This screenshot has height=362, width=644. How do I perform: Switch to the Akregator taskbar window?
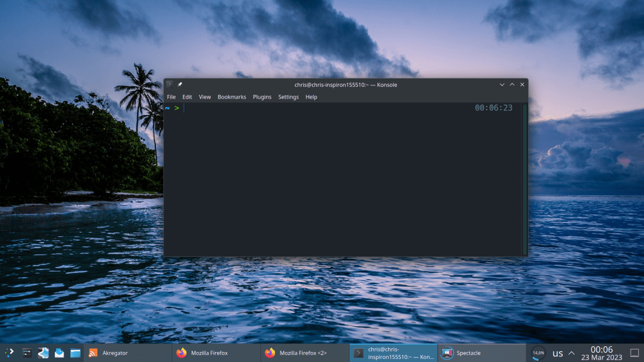pyautogui.click(x=128, y=353)
